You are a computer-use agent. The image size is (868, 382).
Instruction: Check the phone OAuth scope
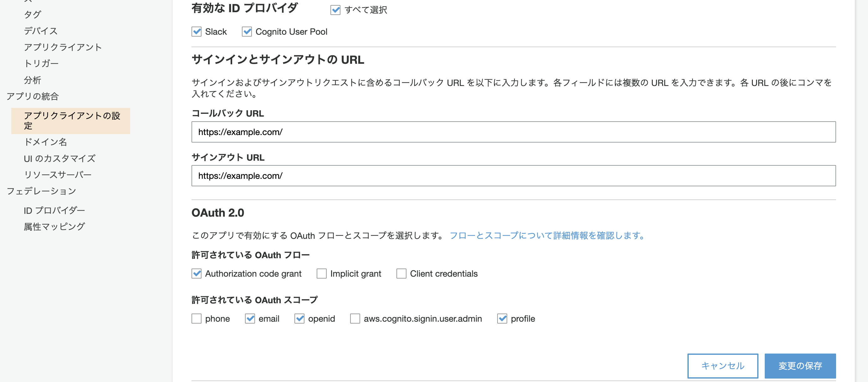pyautogui.click(x=197, y=319)
